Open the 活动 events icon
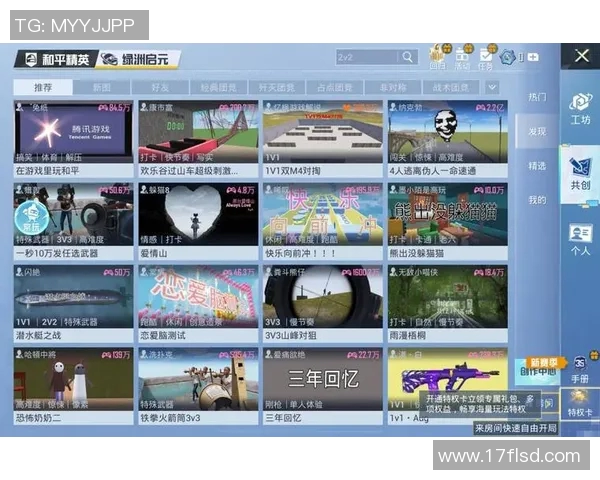The height and width of the screenshot is (480, 600). [462, 57]
